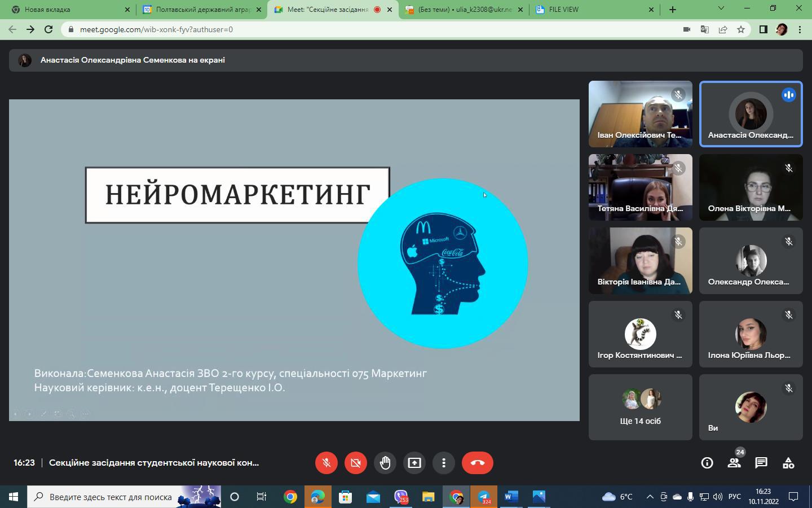Screen dimensions: 812x508
Task: Open camera permission icon in address bar
Action: [687, 29]
